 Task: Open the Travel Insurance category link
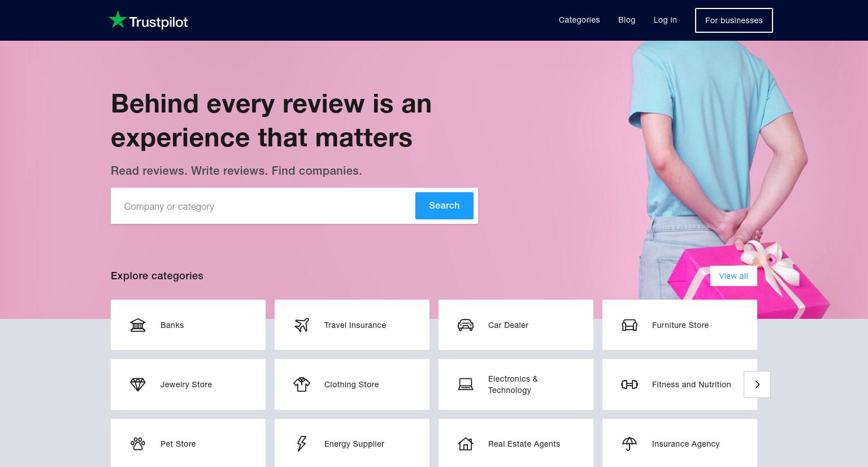click(352, 325)
